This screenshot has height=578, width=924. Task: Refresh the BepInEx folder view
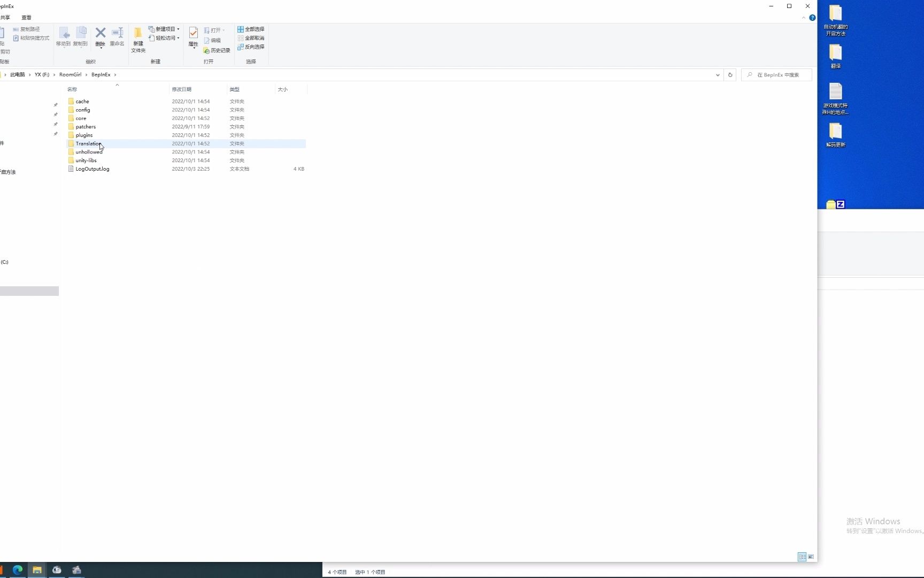pyautogui.click(x=730, y=75)
